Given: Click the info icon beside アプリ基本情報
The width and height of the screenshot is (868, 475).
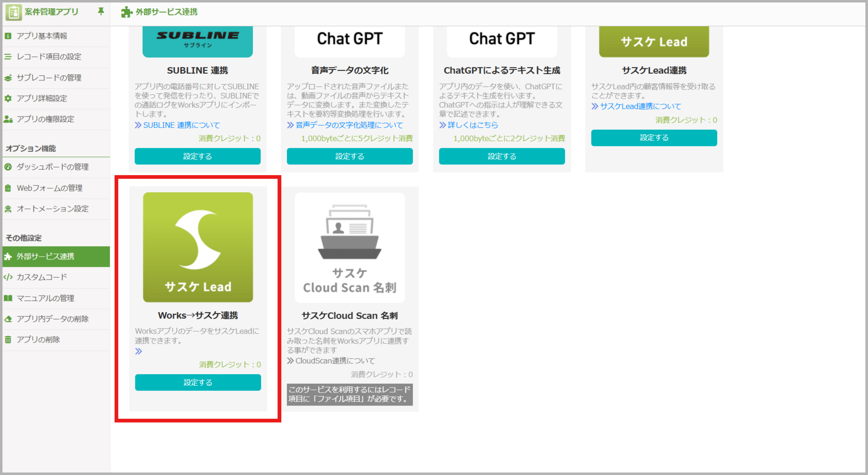Looking at the screenshot, I should pos(8,36).
